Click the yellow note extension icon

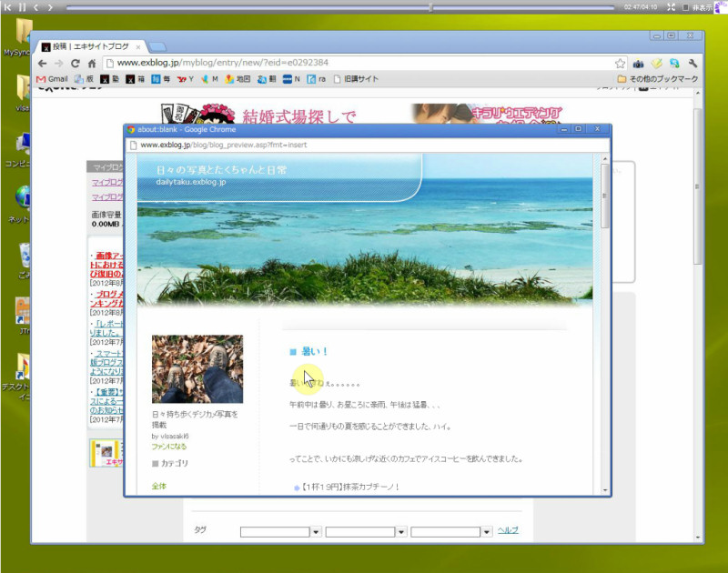click(x=656, y=63)
